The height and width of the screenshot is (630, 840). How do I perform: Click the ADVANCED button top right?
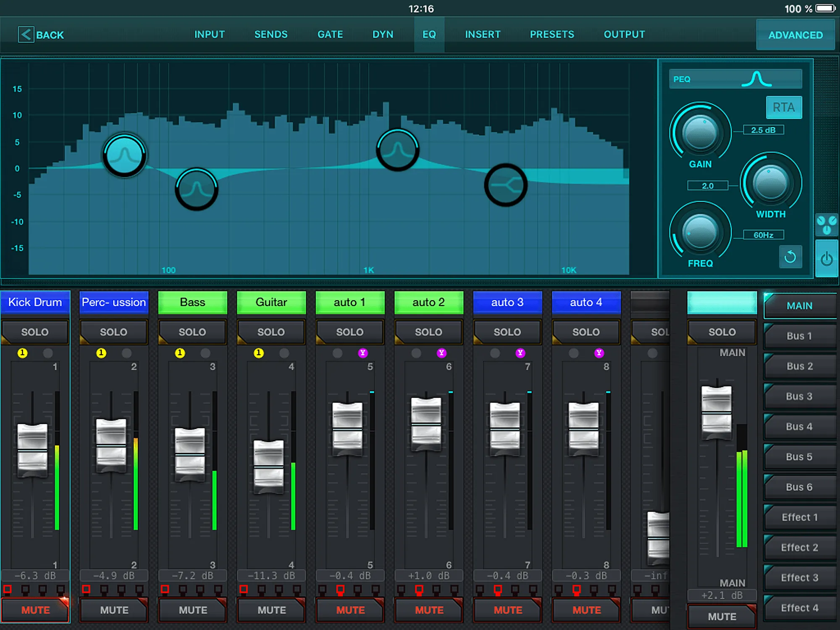point(794,34)
